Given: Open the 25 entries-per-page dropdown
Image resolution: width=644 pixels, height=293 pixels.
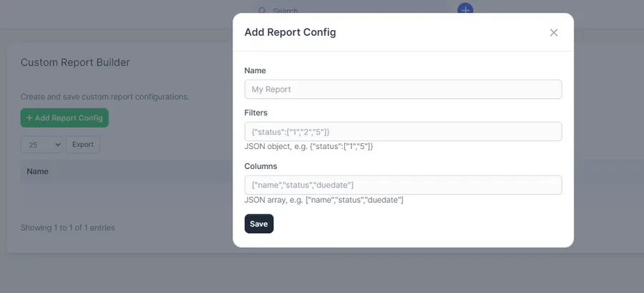Looking at the screenshot, I should [42, 145].
